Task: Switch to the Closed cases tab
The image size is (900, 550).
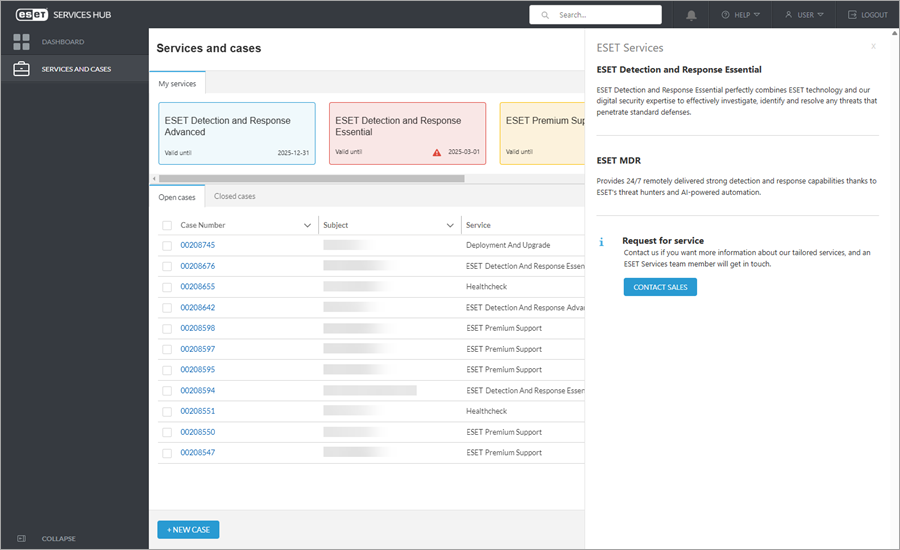Action: tap(235, 197)
